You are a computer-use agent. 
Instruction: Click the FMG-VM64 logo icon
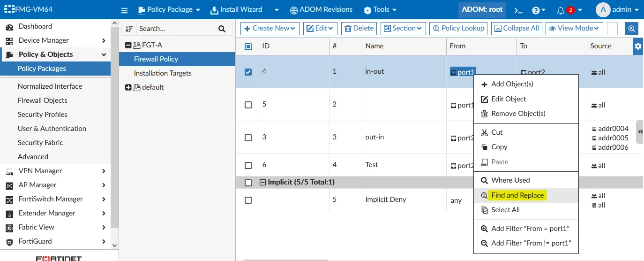[9, 9]
